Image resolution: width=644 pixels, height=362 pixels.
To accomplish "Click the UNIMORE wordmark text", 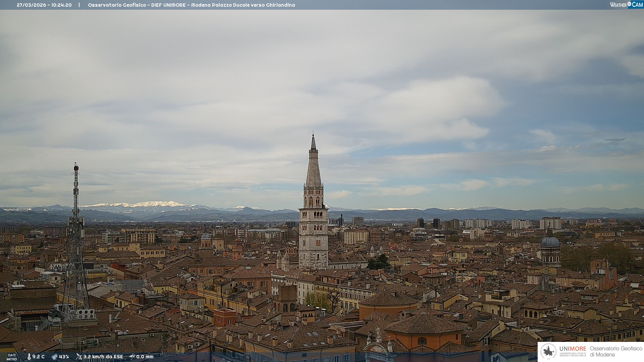I will [573, 349].
